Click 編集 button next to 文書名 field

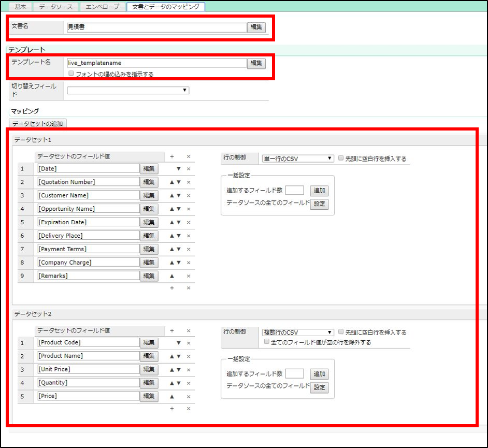(256, 27)
